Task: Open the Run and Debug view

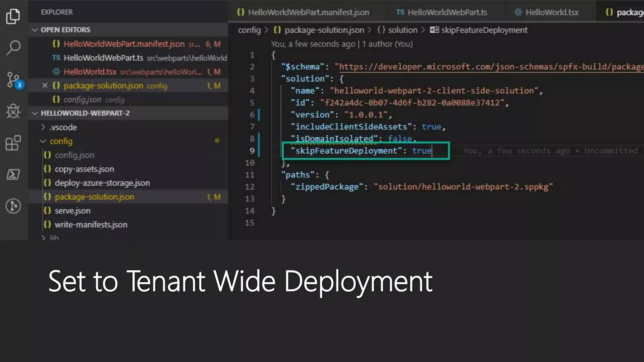Action: click(13, 111)
